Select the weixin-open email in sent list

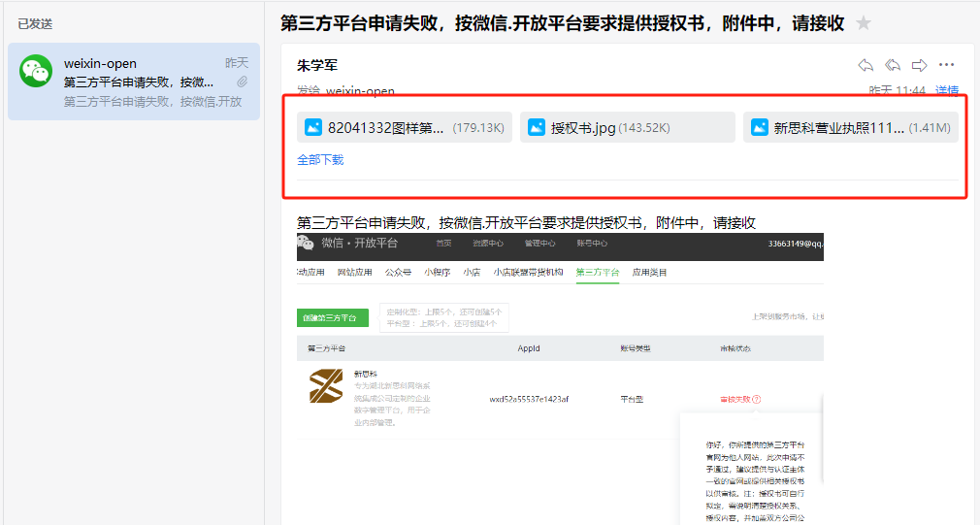click(x=134, y=82)
